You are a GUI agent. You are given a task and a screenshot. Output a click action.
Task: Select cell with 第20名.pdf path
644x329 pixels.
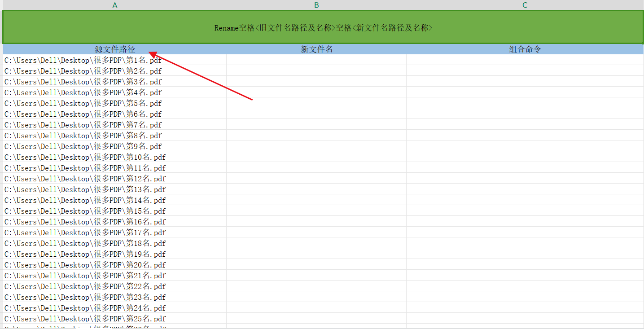tap(115, 264)
